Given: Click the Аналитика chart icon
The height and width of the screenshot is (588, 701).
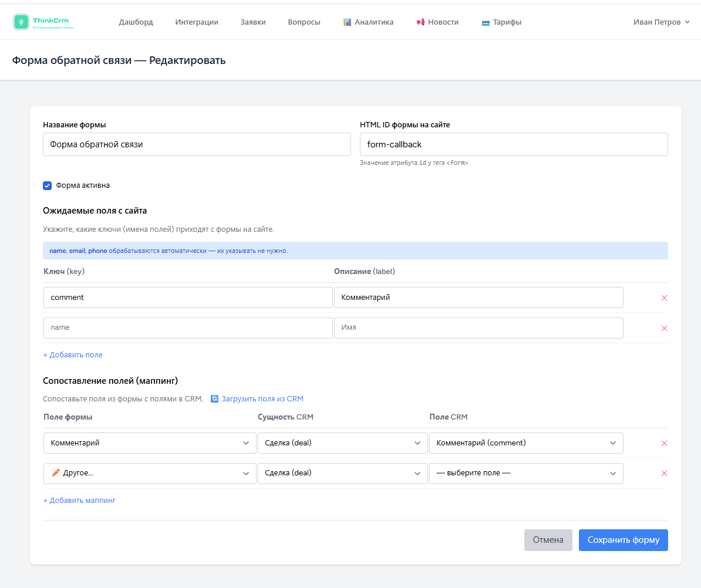Looking at the screenshot, I should tap(347, 22).
